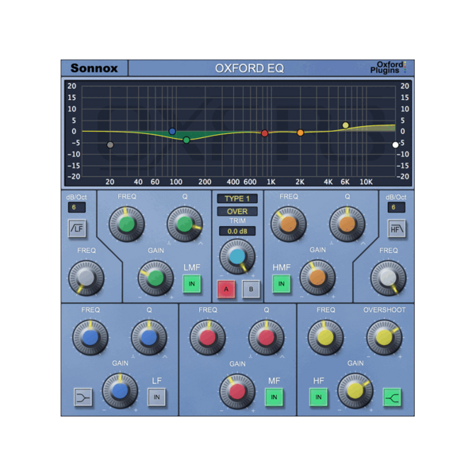Select the red MF node on graph
The width and height of the screenshot is (476, 476).
click(x=264, y=133)
